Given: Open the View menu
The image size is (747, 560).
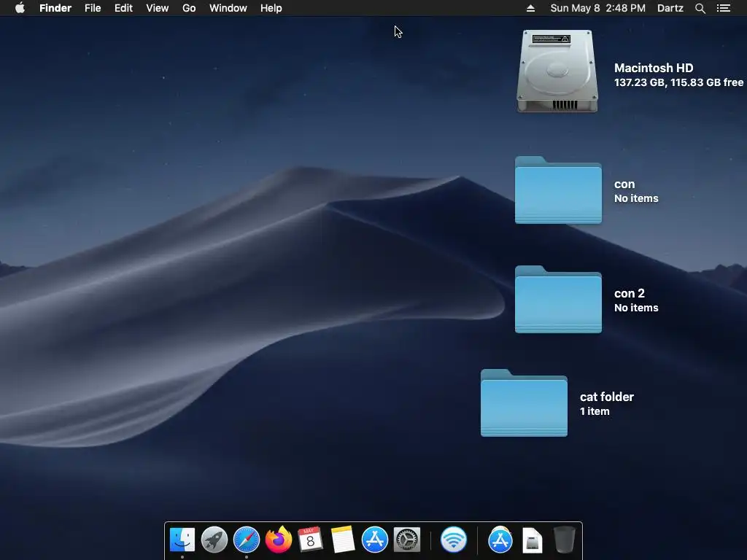Looking at the screenshot, I should click(158, 8).
